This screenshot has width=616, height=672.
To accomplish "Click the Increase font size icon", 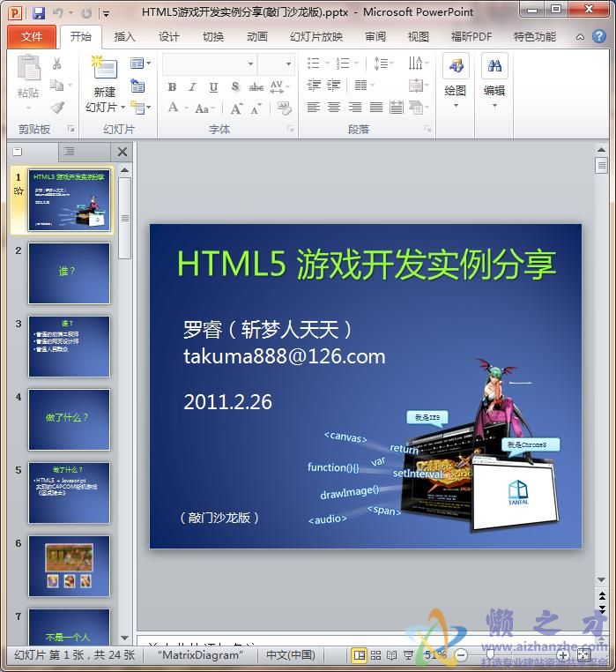I will coord(236,108).
